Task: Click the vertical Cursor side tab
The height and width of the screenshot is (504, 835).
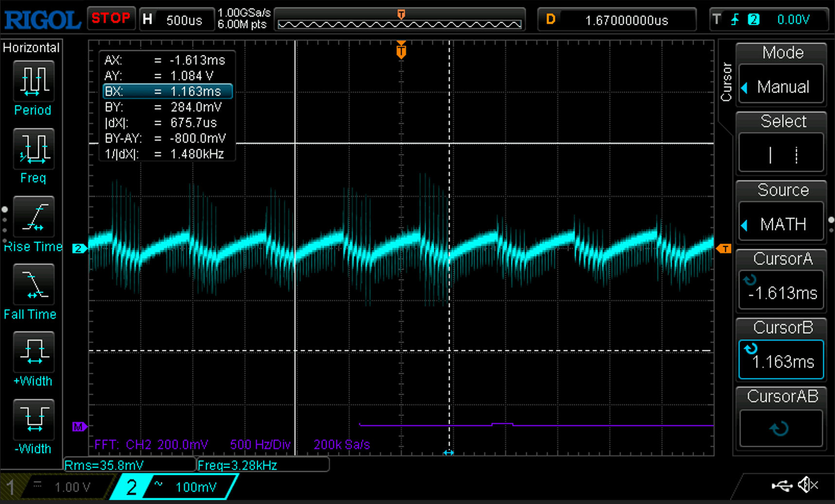Action: click(726, 82)
